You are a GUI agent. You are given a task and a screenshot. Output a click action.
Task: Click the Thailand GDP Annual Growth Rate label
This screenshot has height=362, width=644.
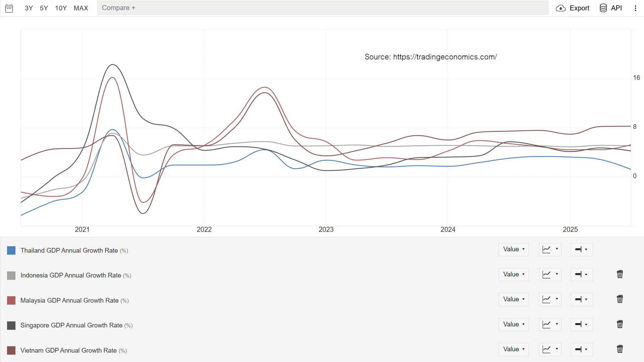(69, 251)
